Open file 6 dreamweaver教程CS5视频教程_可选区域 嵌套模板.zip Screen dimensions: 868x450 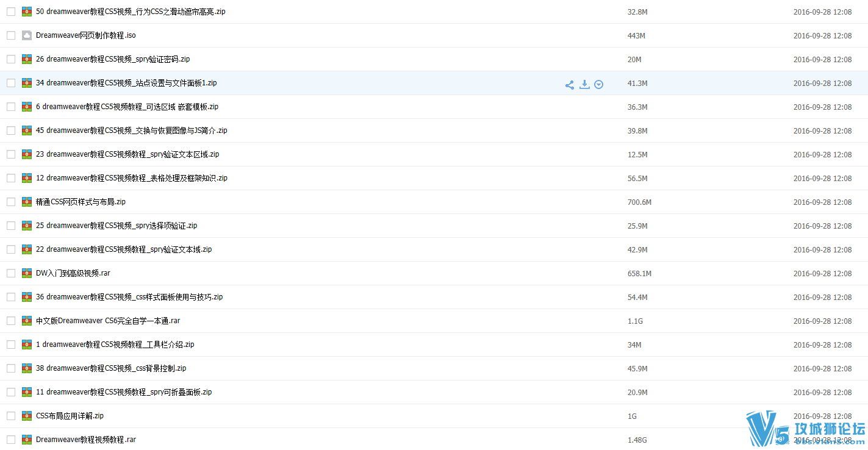(x=127, y=107)
